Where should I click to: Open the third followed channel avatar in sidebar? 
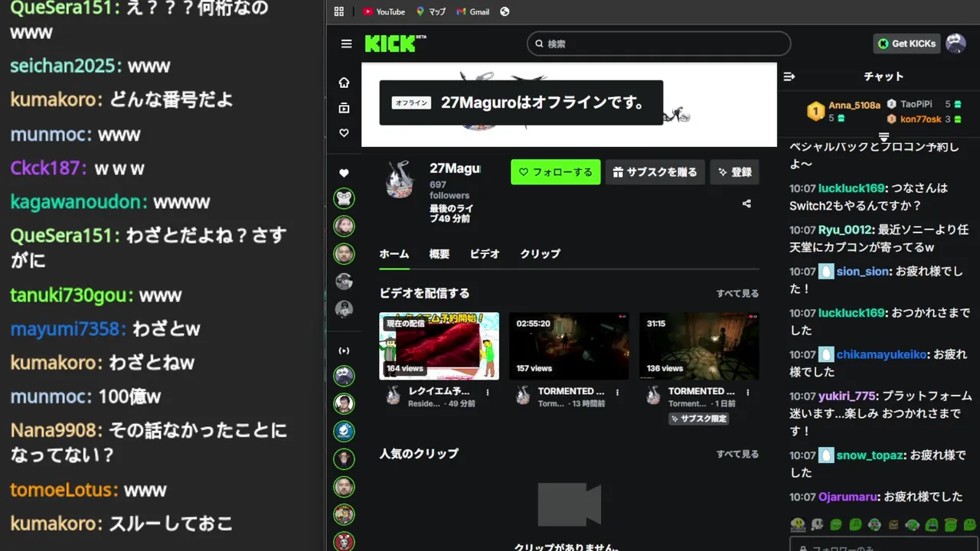344,253
